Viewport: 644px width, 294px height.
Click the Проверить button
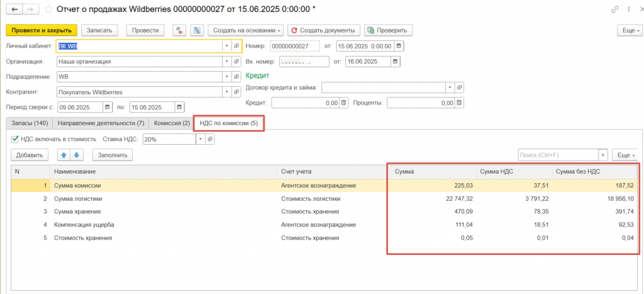coord(388,30)
